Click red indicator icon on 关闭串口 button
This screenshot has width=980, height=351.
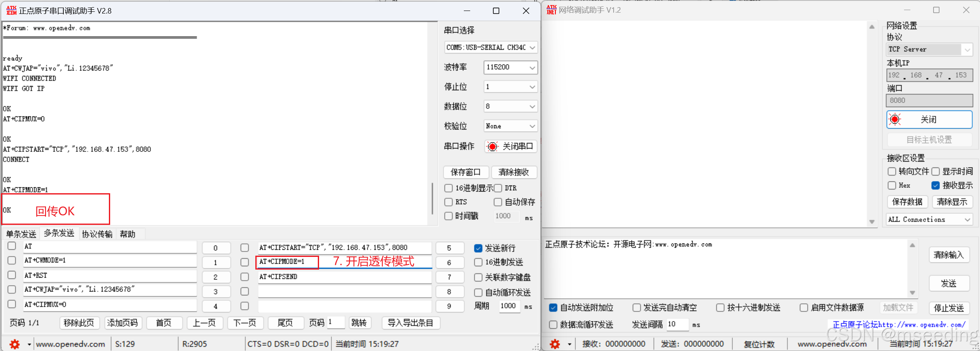click(493, 146)
